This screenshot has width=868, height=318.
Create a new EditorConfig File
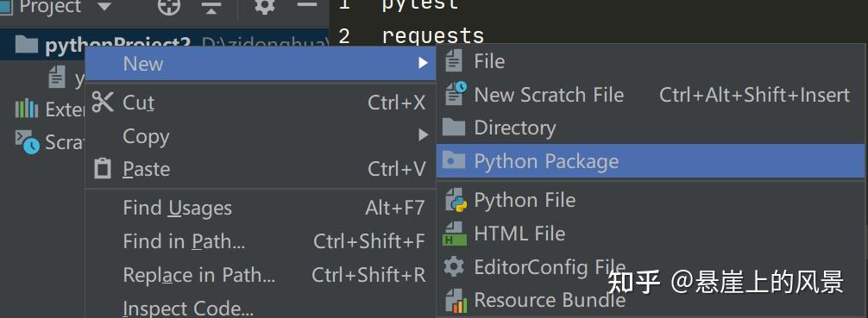[651, 267]
